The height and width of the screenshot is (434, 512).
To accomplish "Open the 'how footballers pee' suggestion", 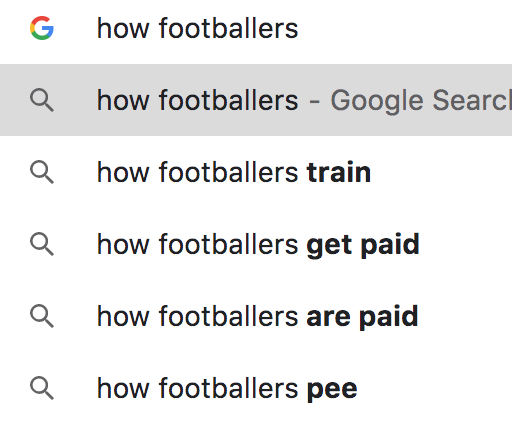I will click(x=256, y=388).
